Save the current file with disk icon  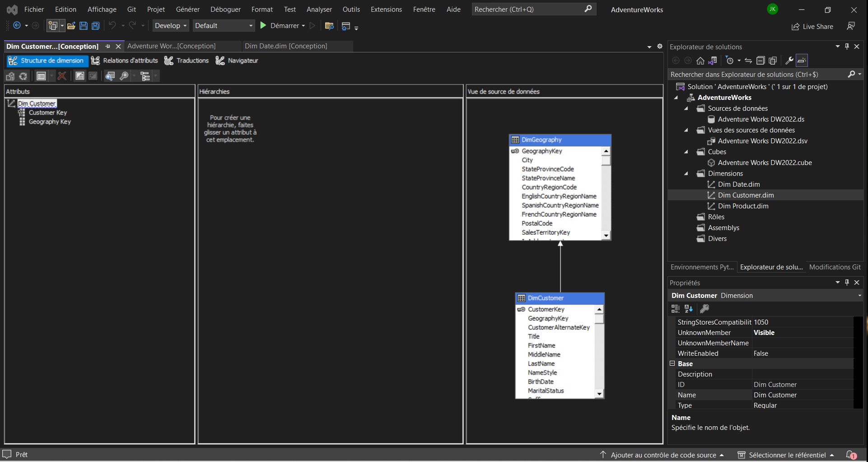[84, 26]
